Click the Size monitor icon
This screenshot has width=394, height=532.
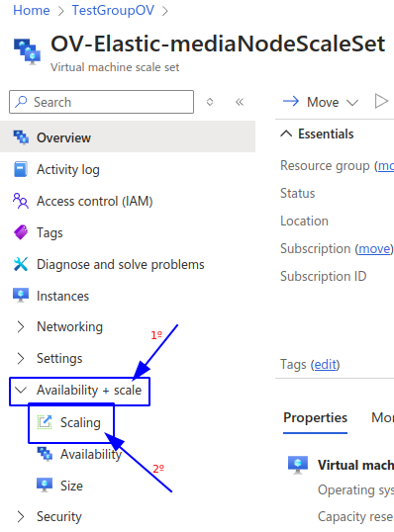pyautogui.click(x=45, y=486)
